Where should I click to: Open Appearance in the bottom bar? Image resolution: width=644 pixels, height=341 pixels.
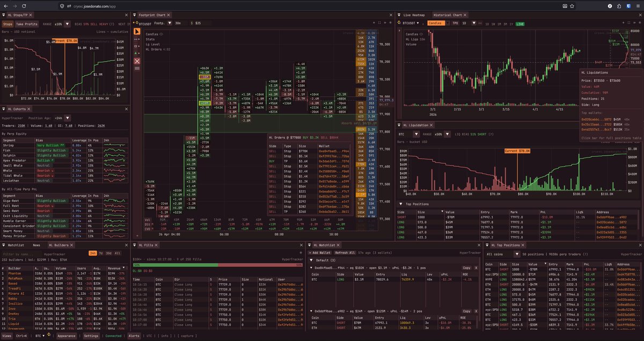pos(67,336)
